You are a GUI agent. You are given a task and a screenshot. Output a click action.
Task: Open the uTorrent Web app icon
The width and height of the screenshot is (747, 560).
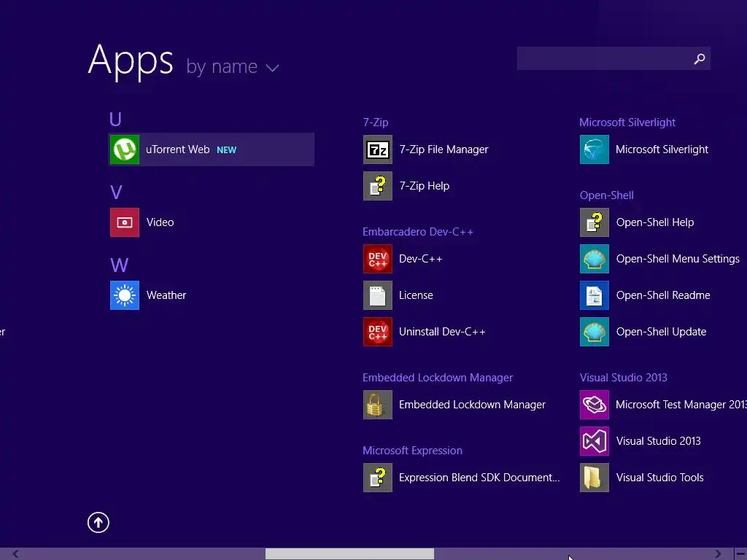pos(125,149)
